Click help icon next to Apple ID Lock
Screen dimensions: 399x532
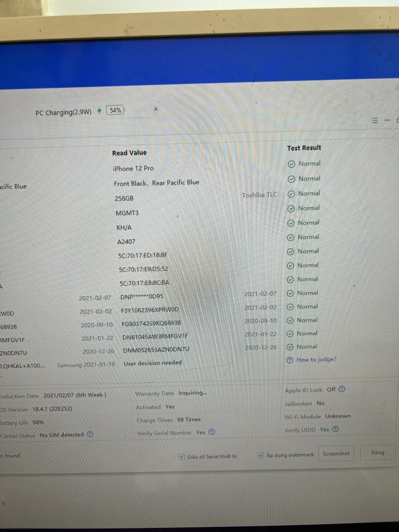342,389
